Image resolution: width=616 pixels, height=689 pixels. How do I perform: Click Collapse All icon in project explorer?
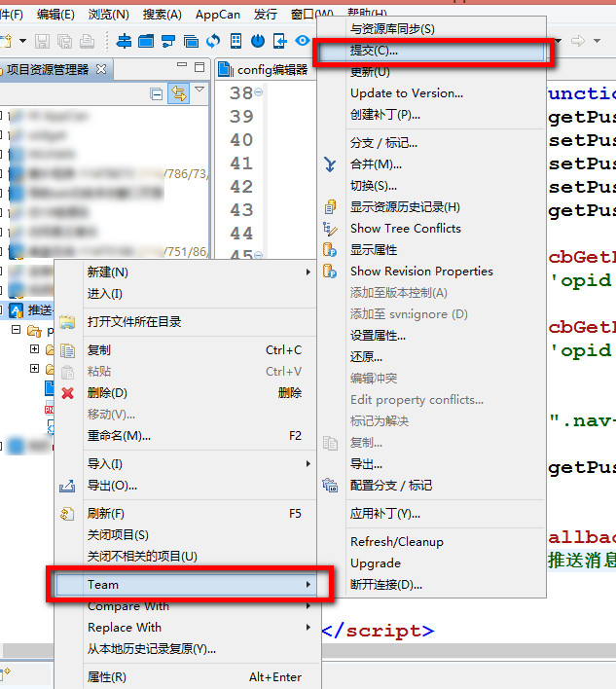tap(156, 93)
